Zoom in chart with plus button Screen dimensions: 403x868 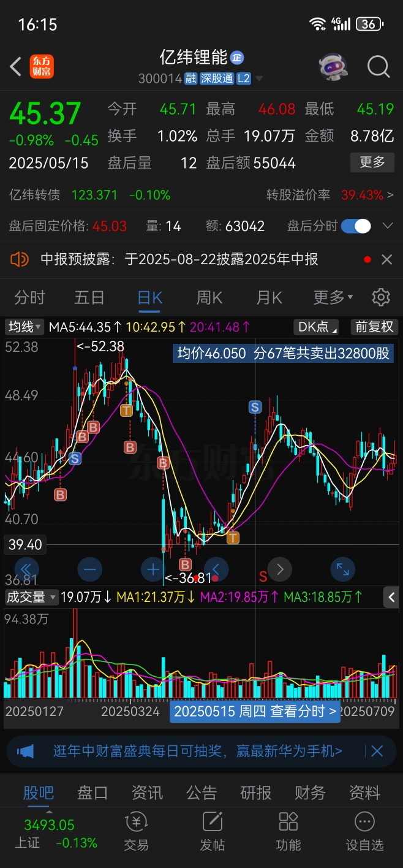pyautogui.click(x=153, y=569)
